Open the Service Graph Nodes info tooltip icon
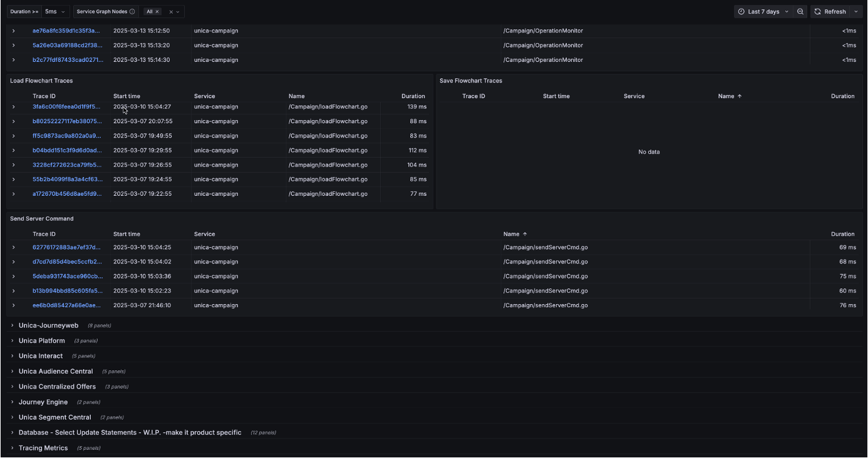 132,12
